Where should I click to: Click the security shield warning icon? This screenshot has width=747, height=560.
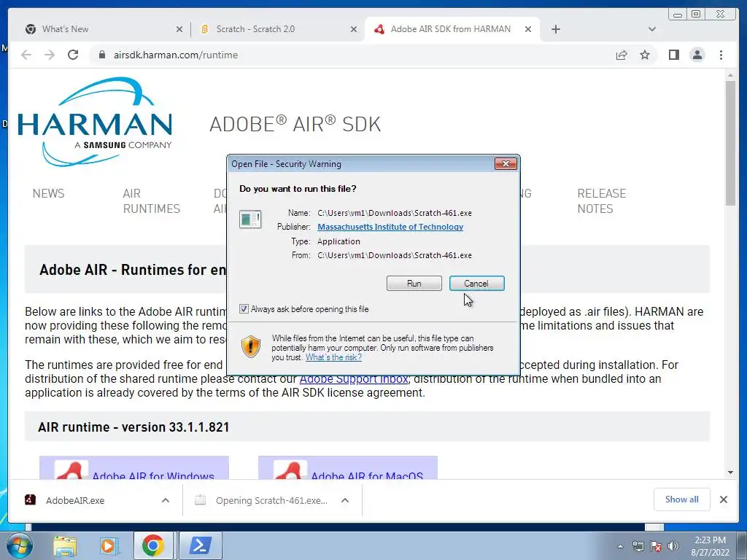tap(251, 346)
